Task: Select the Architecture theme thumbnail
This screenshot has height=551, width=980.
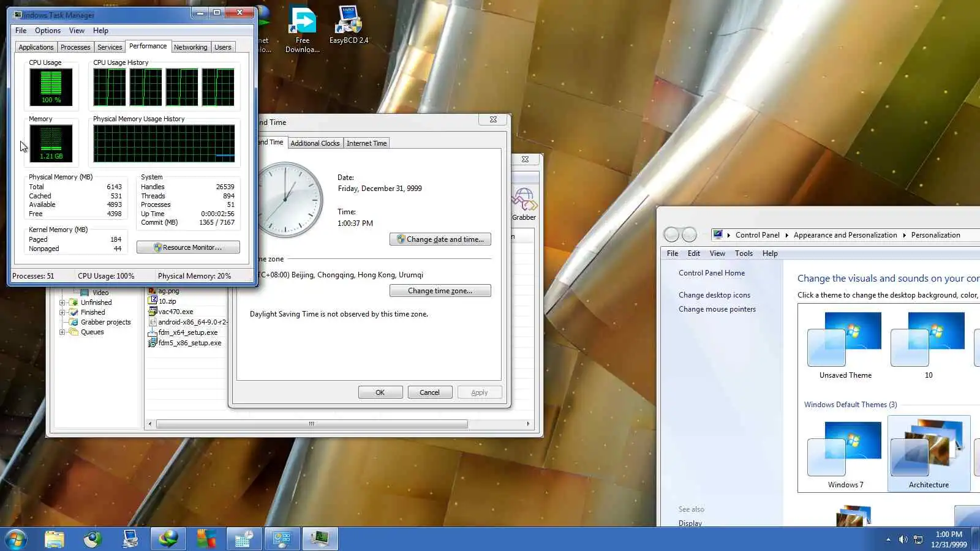Action: pyautogui.click(x=929, y=454)
